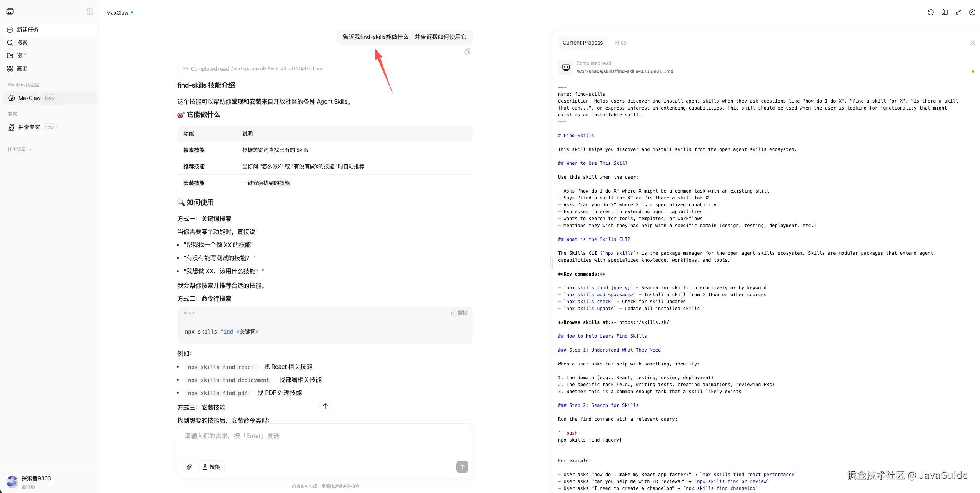The width and height of the screenshot is (980, 493).
Task: Open the settings gear at top right
Action: tap(972, 12)
